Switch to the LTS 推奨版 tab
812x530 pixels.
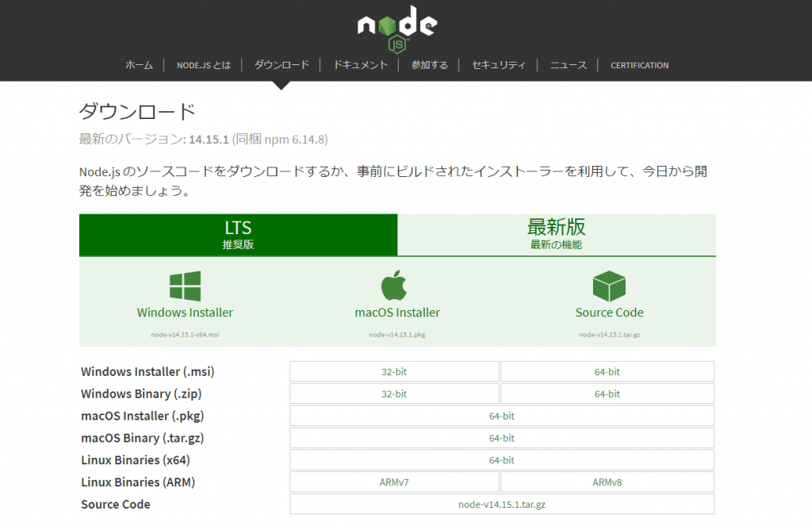(238, 235)
